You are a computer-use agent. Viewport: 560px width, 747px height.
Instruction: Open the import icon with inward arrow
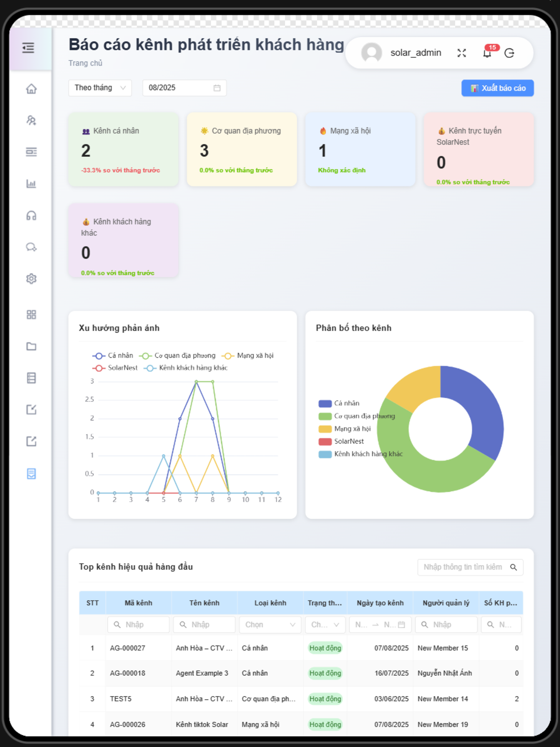click(31, 410)
